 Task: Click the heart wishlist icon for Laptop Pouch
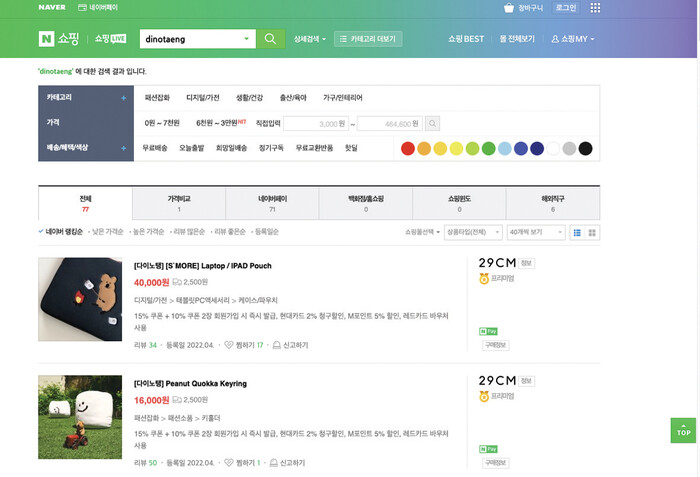(229, 345)
